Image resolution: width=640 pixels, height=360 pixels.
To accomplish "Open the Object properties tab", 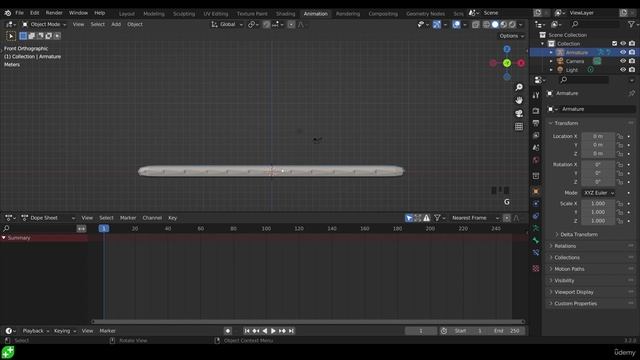I will [x=536, y=191].
